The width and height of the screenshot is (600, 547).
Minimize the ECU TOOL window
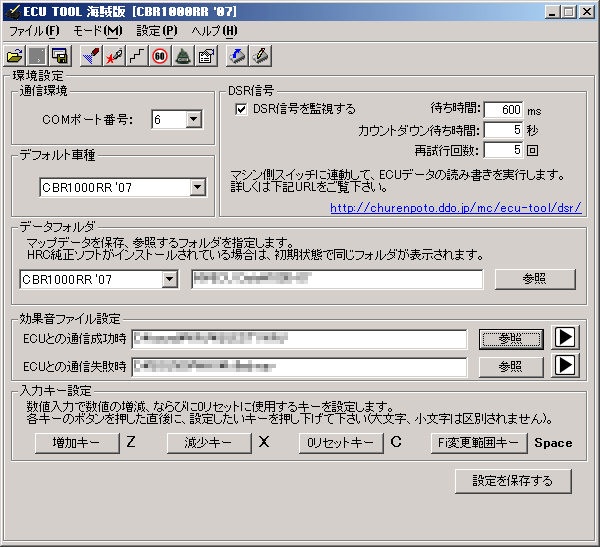coord(551,12)
